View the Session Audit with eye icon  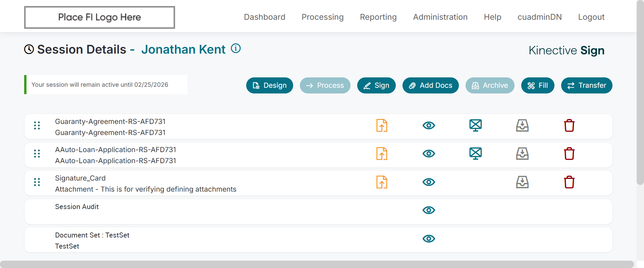pos(429,210)
